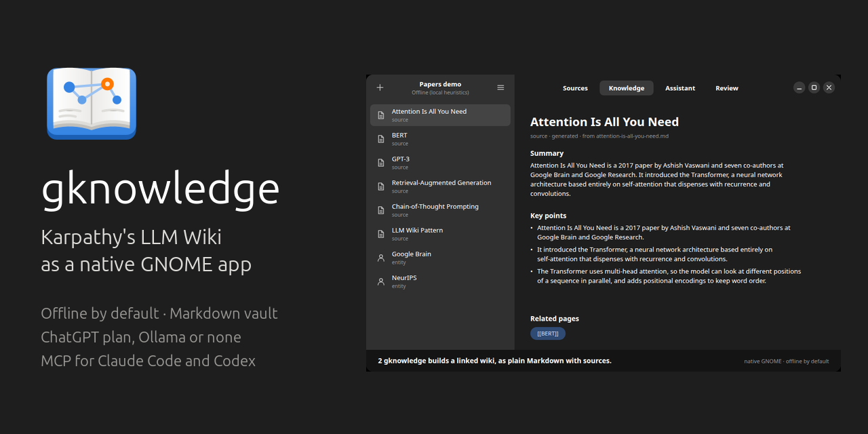Screen dimensions: 868x434
Task: Open the LLM Wiki Pattern page
Action: (x=440, y=234)
